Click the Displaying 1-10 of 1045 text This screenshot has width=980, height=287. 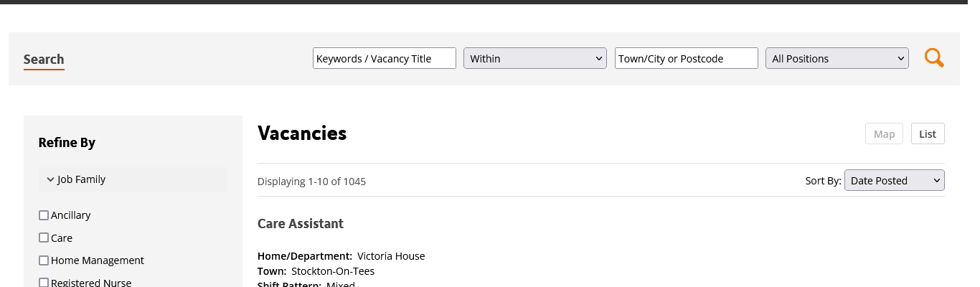coord(311,182)
